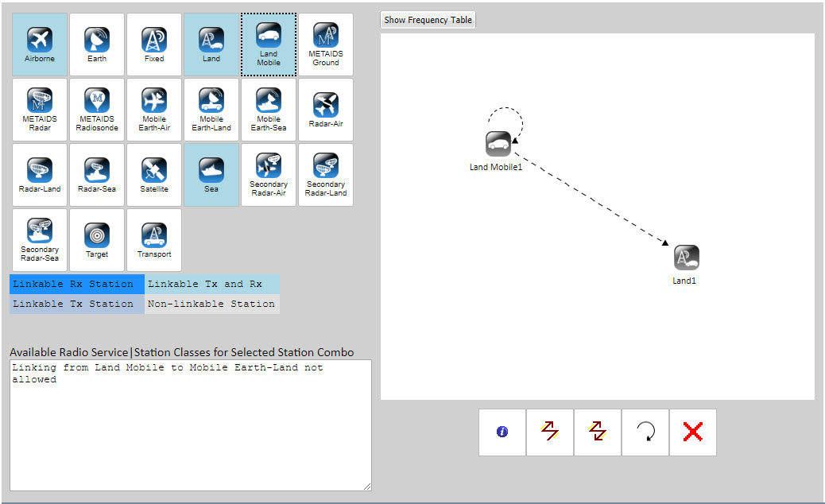
Task: Click the one-way link arrow button
Action: pos(550,432)
